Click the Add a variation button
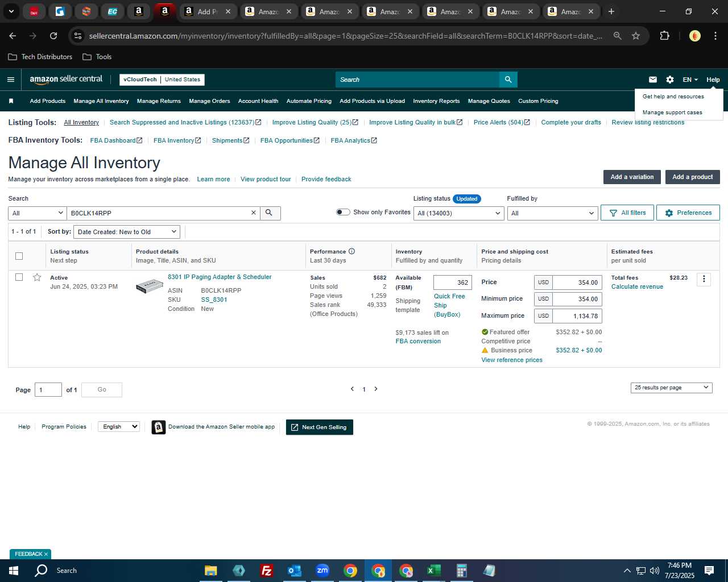 [632, 177]
